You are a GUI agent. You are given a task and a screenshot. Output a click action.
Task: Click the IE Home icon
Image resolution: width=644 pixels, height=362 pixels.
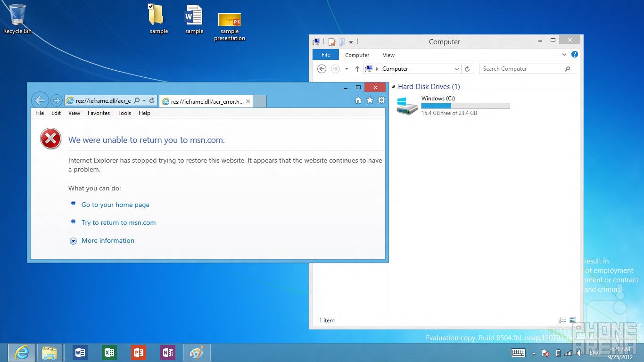tap(358, 100)
